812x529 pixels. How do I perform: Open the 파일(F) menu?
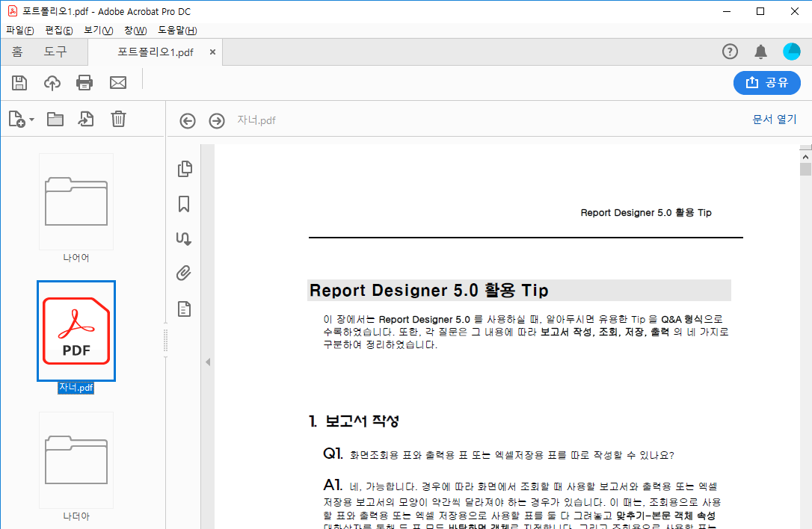click(x=20, y=31)
